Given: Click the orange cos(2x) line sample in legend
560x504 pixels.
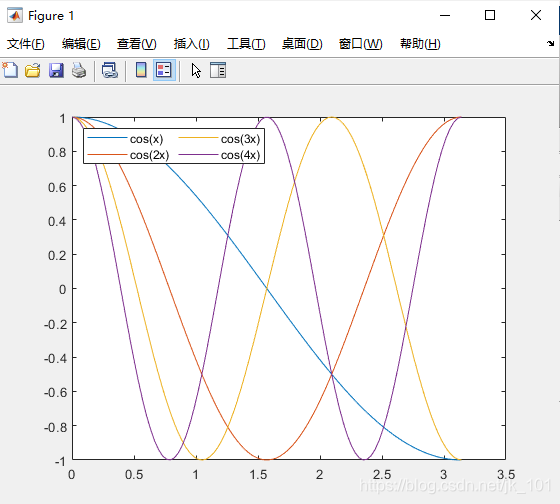Looking at the screenshot, I should (x=107, y=154).
